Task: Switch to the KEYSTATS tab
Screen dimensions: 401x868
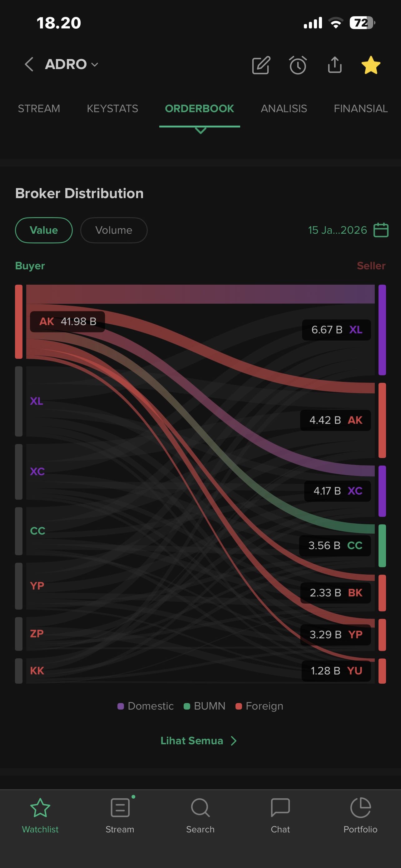Action: click(112, 108)
